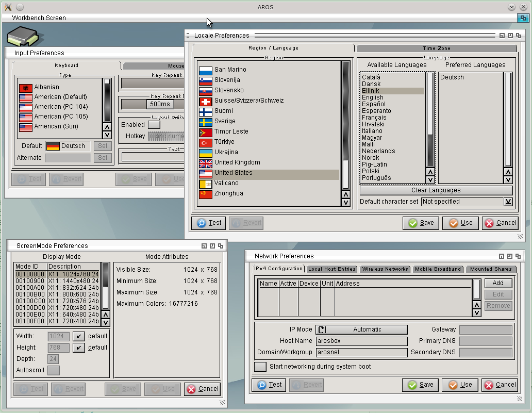Select the Vaticano flag region
This screenshot has width=532, height=413.
pyautogui.click(x=206, y=183)
